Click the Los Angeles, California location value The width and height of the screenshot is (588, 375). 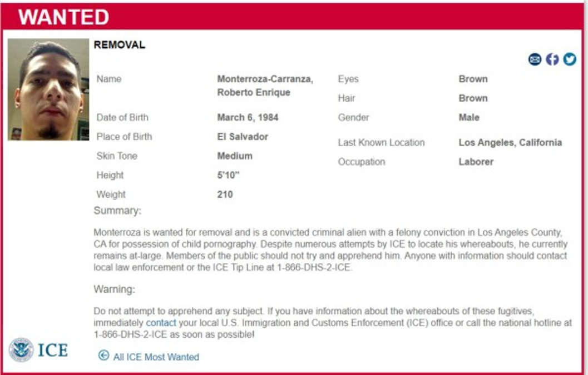tap(510, 142)
